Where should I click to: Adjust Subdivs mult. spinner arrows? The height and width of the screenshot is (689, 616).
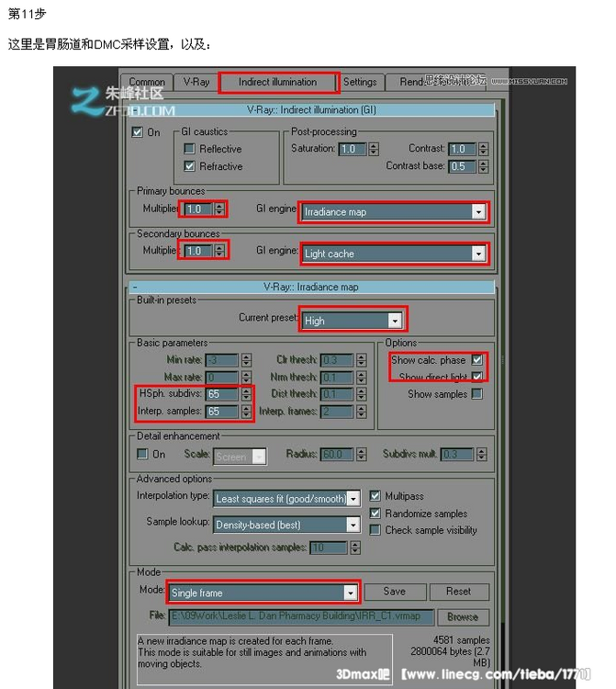482,455
